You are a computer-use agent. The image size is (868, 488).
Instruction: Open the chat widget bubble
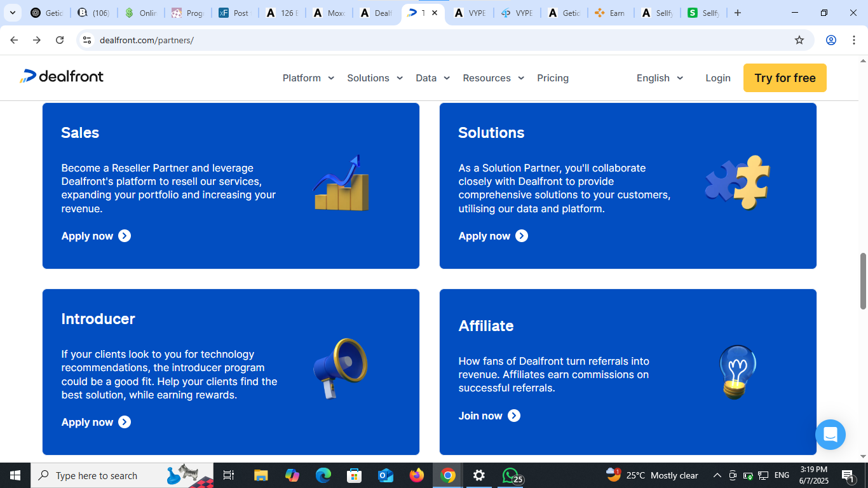tap(831, 435)
